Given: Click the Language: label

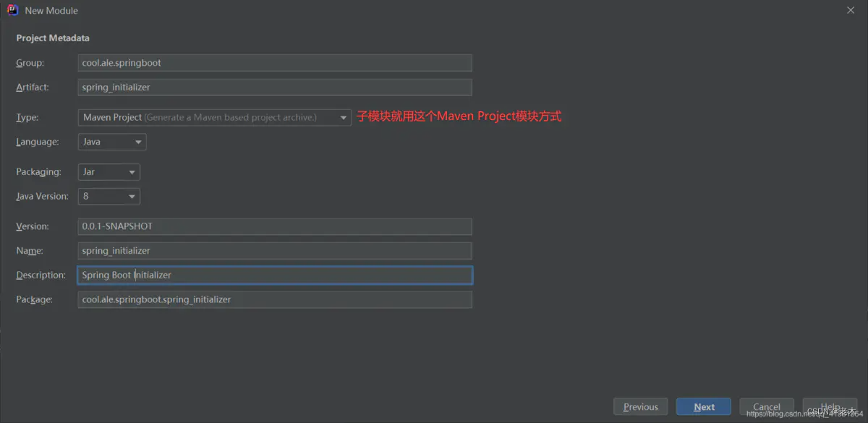Looking at the screenshot, I should pyautogui.click(x=38, y=142).
